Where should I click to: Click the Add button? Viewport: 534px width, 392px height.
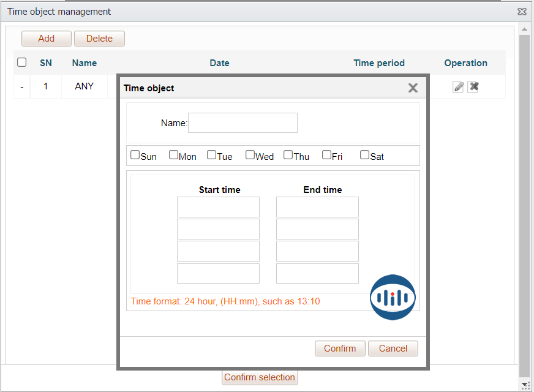point(47,39)
